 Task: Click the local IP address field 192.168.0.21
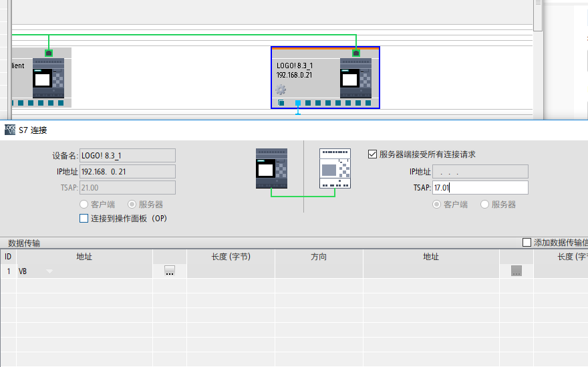click(128, 172)
